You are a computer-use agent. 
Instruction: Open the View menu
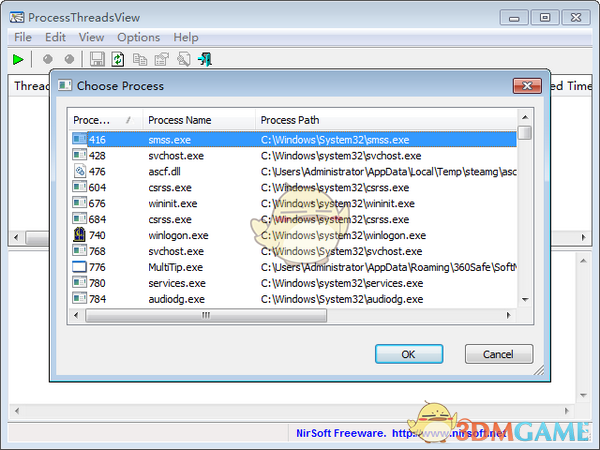point(91,38)
